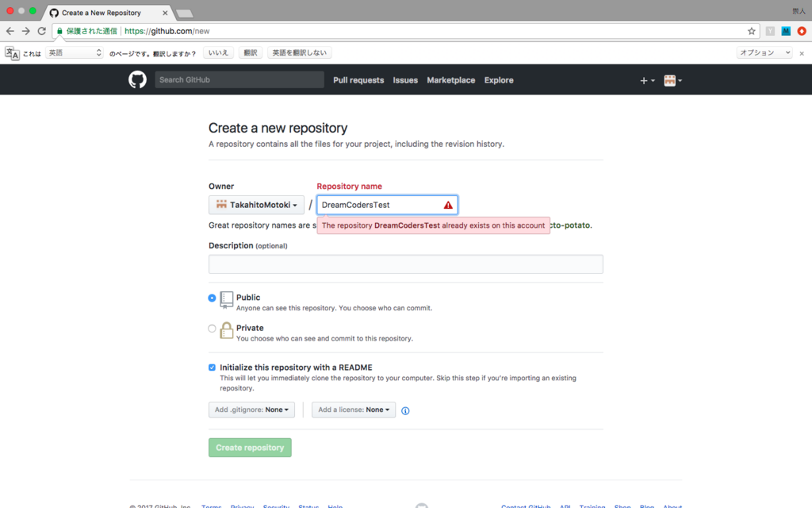This screenshot has width=812, height=508.
Task: Open Issues in navigation
Action: pyautogui.click(x=405, y=80)
